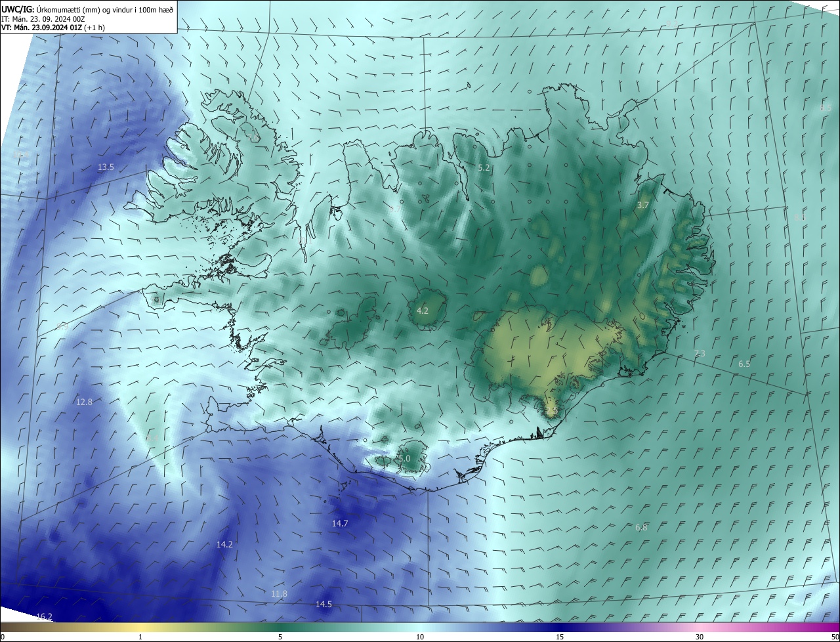
Task: Click the colorbar tick label 30
Action: (700, 637)
